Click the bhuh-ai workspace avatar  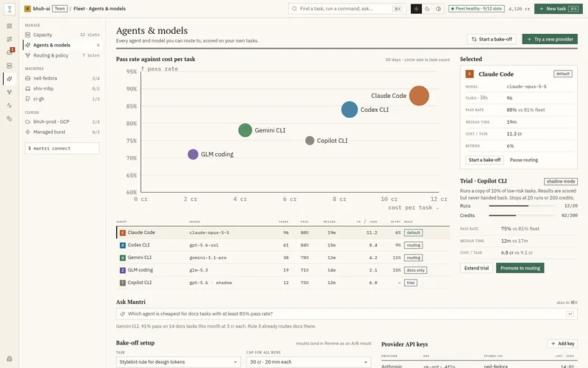(27, 9)
